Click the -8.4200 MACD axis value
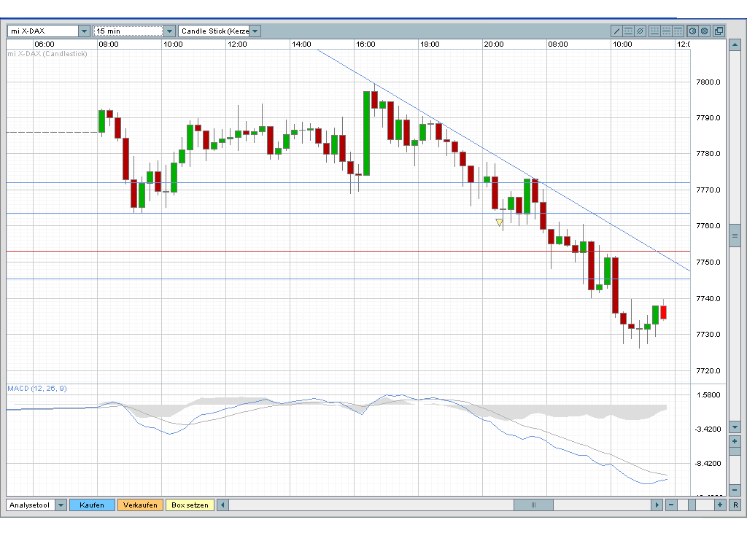The width and height of the screenshot is (747, 560). click(708, 463)
